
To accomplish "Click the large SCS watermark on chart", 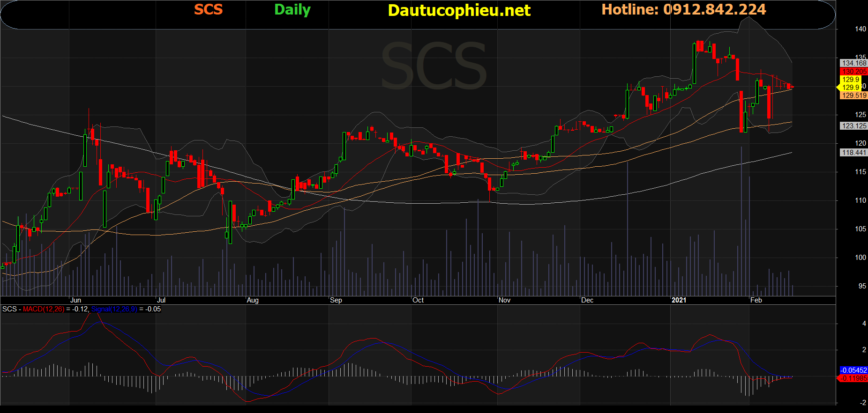I will pos(434,66).
